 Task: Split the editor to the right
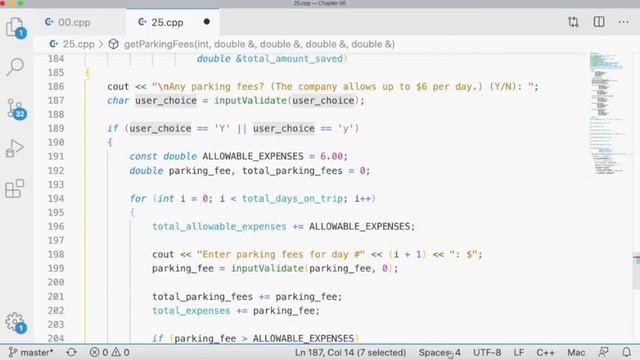(599, 22)
